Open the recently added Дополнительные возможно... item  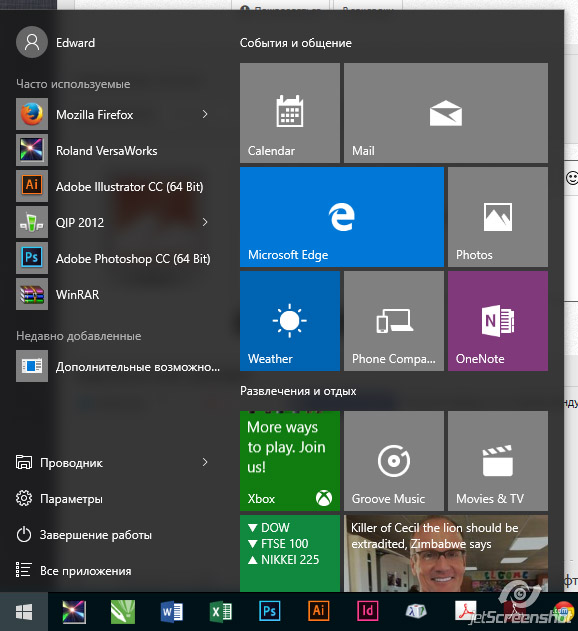pyautogui.click(x=118, y=366)
